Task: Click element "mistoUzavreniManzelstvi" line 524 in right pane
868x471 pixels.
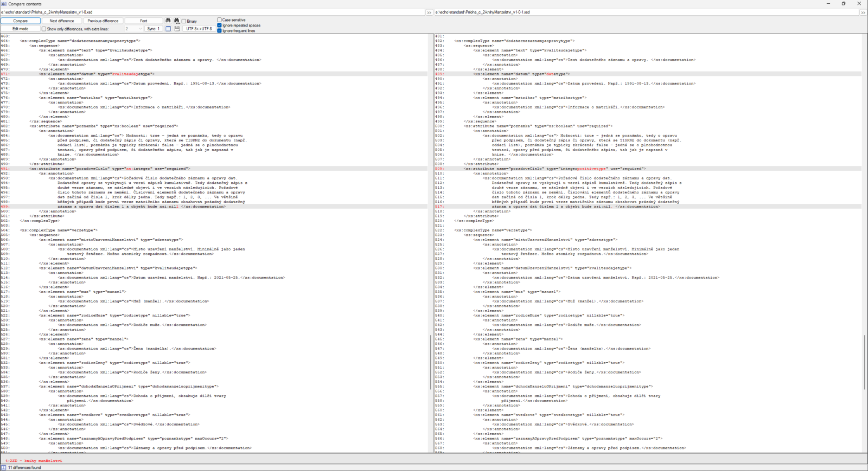Action: [545, 240]
